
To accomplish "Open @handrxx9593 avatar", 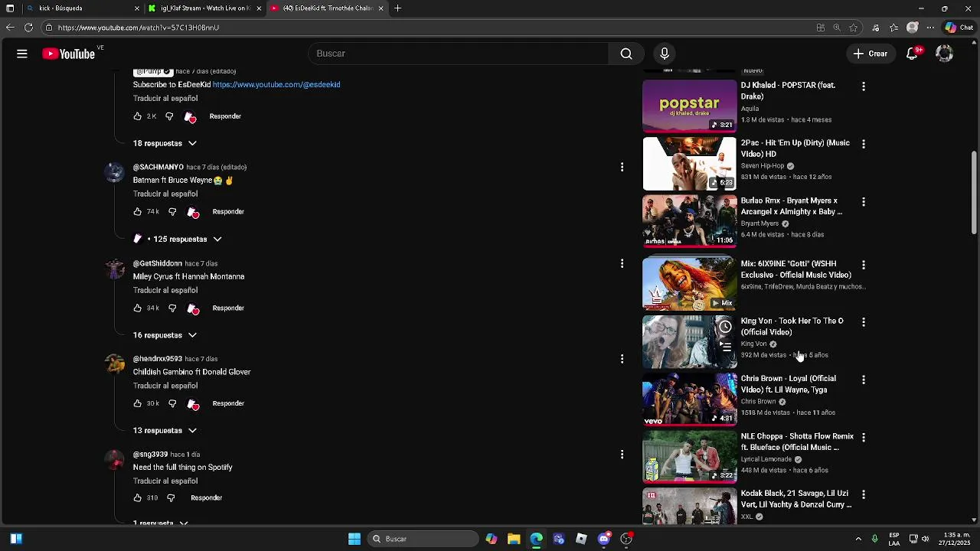I will pyautogui.click(x=115, y=364).
